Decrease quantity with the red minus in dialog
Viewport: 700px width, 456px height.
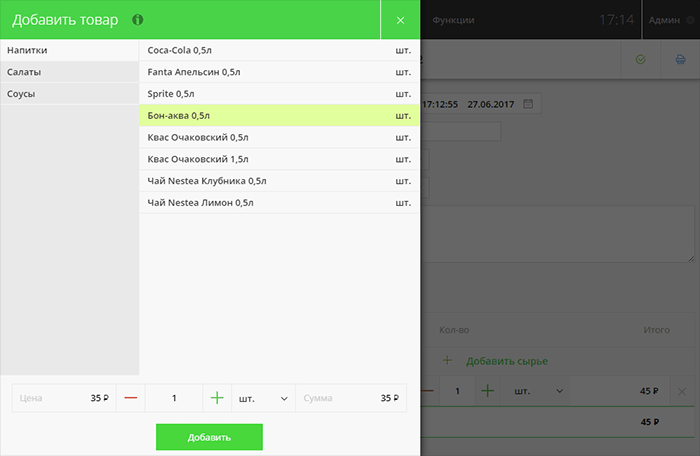pos(131,398)
